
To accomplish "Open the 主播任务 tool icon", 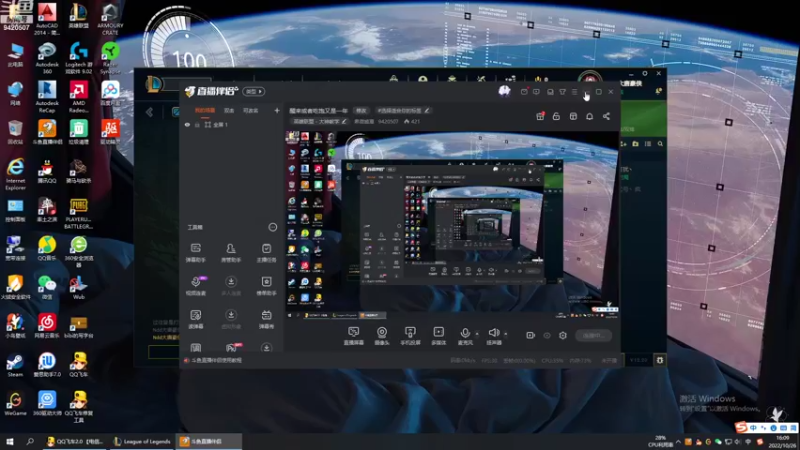I will tap(266, 253).
